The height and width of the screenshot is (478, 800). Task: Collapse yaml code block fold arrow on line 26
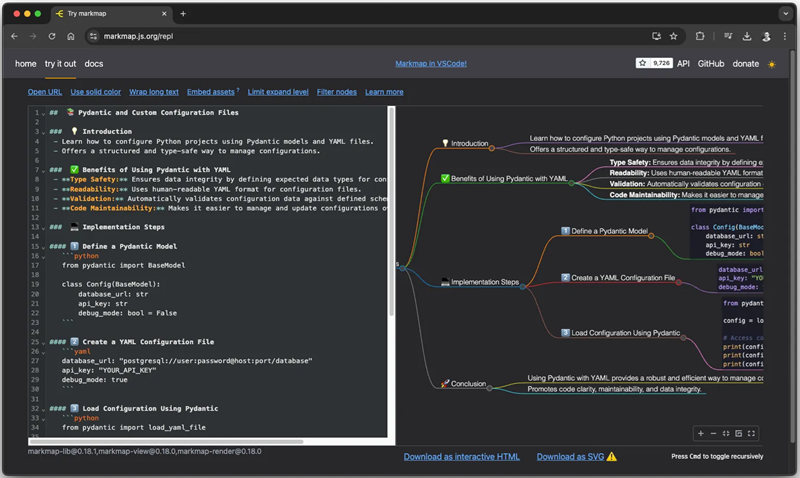click(43, 352)
